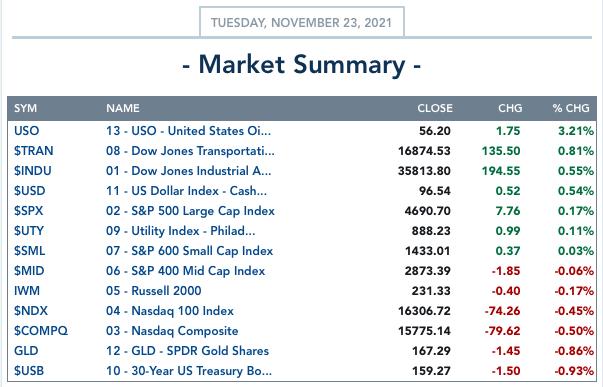Open the $USD symbol link

pyautogui.click(x=30, y=191)
